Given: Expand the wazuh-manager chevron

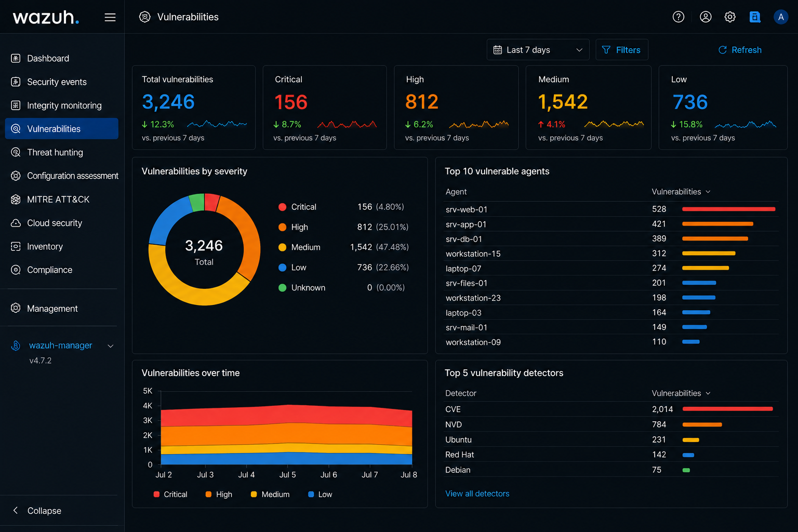Looking at the screenshot, I should tap(111, 346).
